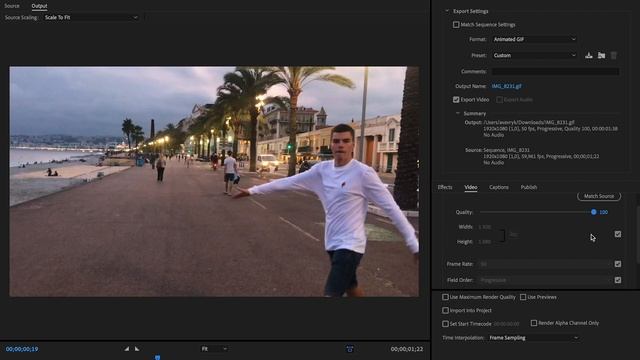
Task: Enable Set Start Timecode checkbox
Action: (445, 324)
